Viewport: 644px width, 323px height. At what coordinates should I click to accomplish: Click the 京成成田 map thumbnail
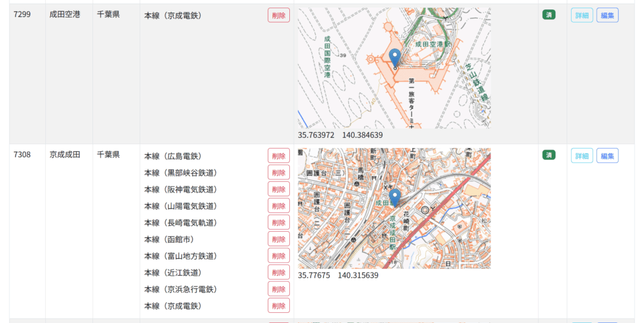coord(394,208)
